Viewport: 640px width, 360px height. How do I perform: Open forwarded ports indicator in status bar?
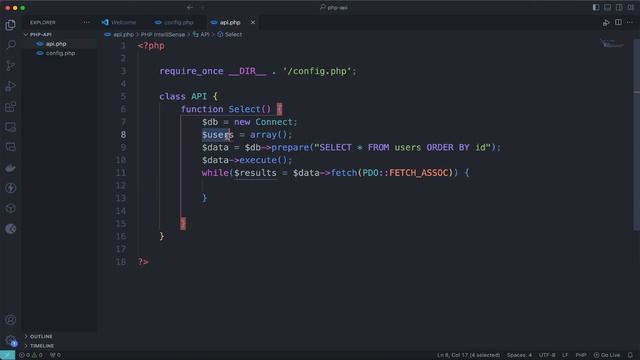click(x=55, y=355)
